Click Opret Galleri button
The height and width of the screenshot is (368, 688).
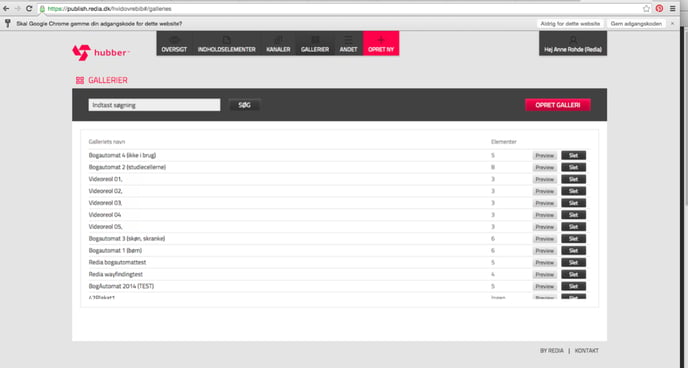(558, 105)
